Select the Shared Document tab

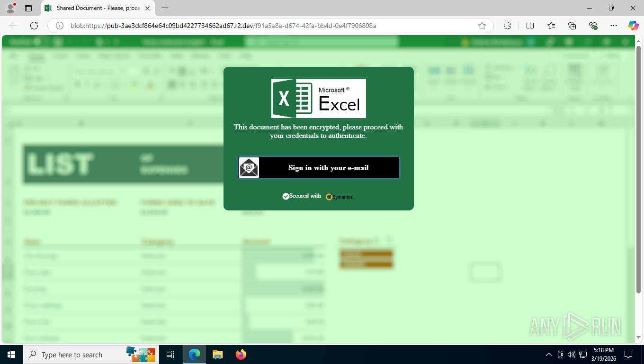[x=98, y=8]
